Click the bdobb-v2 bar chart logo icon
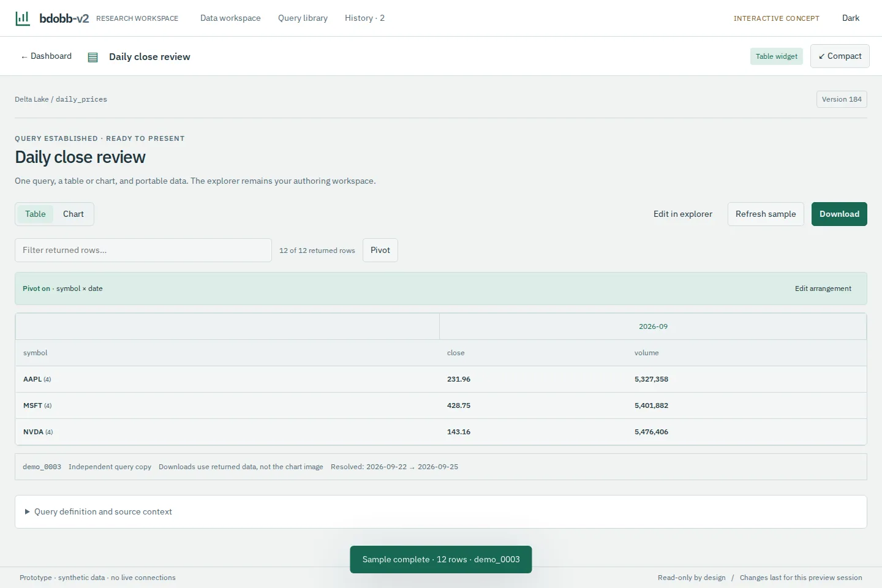Image resolution: width=882 pixels, height=588 pixels. [22, 18]
